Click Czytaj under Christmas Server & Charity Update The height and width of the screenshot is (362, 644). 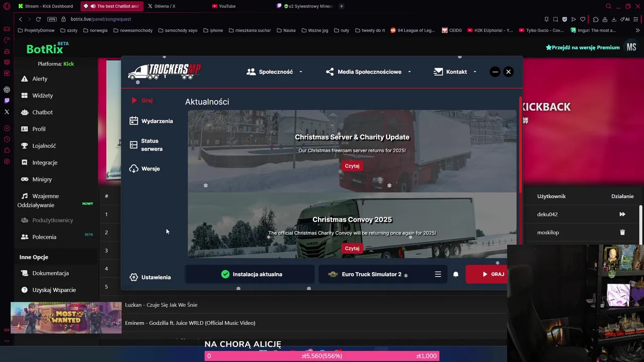pyautogui.click(x=352, y=166)
